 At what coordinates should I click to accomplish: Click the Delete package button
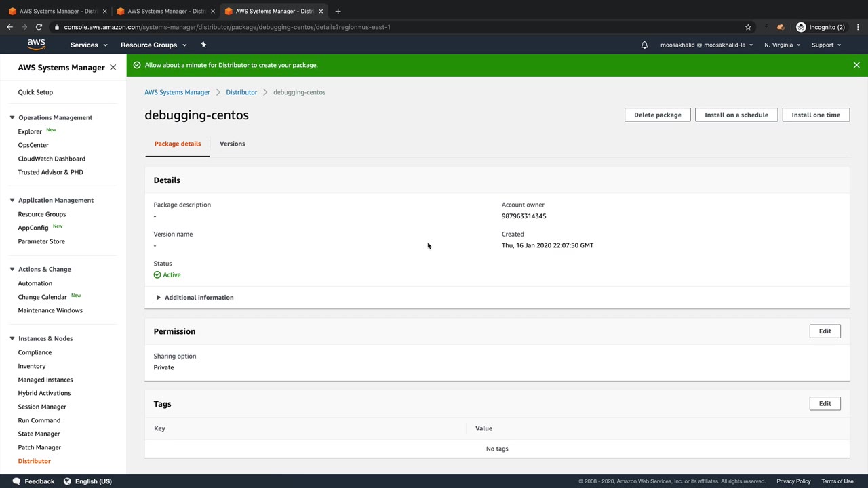(658, 115)
